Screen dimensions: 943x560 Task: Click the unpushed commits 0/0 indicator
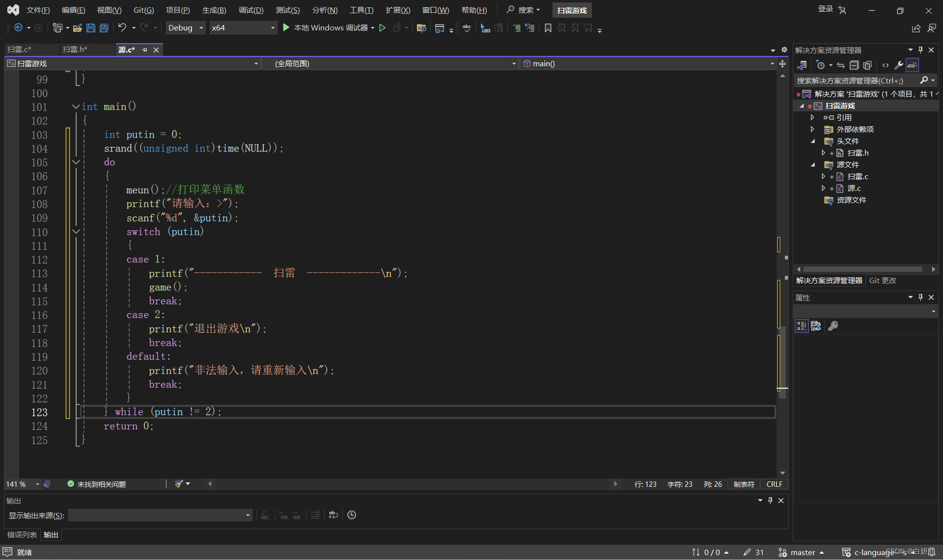pyautogui.click(x=710, y=553)
